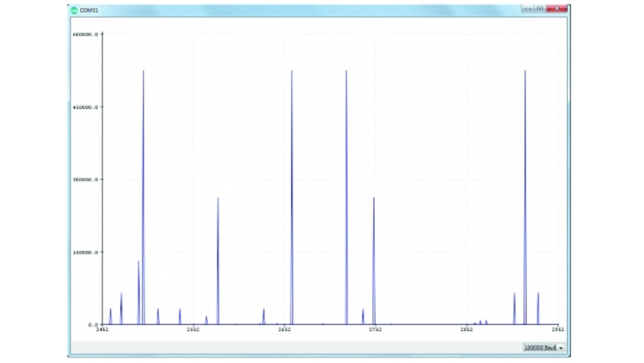
Task: Click the third tallest-height spike from the left
Action: click(346, 71)
